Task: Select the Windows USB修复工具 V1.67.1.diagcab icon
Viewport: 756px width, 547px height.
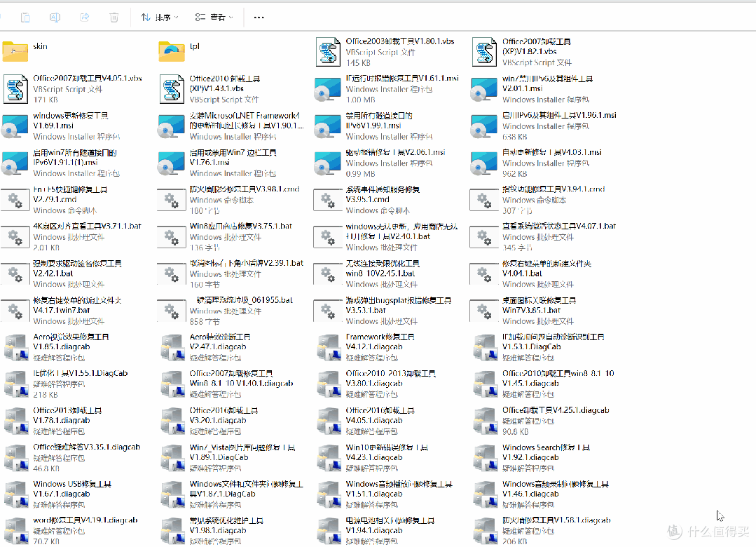Action: [15, 494]
